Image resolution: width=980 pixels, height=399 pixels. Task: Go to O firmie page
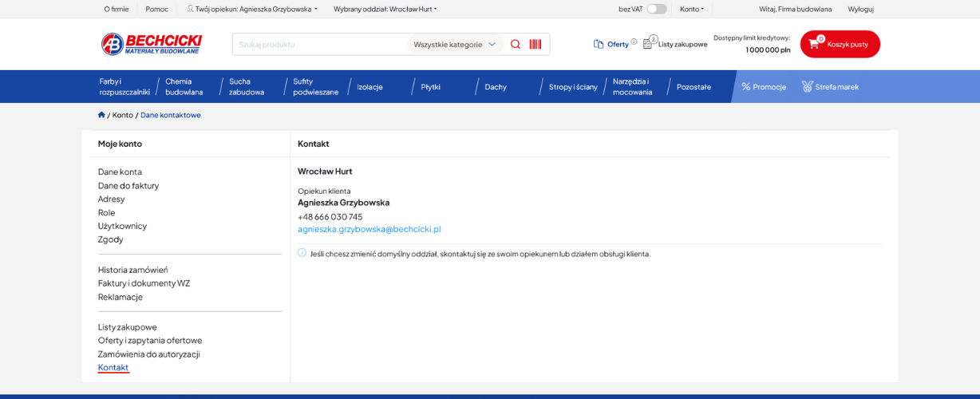(117, 9)
